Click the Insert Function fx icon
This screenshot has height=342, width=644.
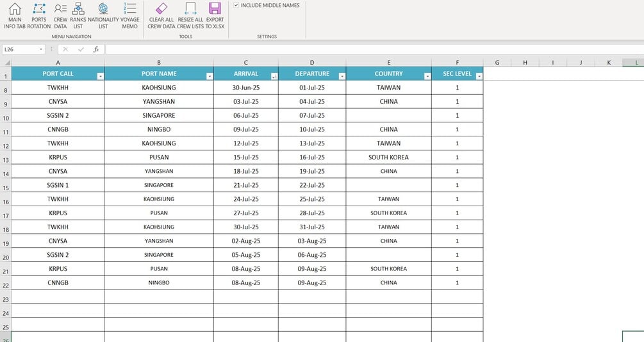click(x=96, y=49)
